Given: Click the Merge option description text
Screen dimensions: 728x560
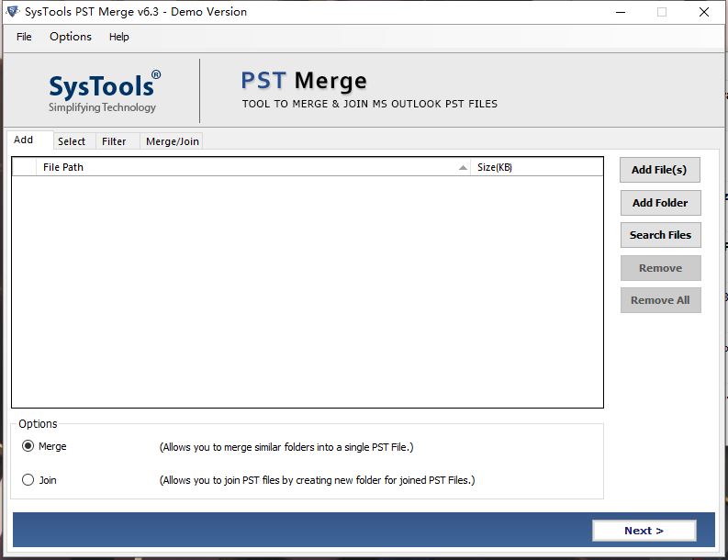Looking at the screenshot, I should point(286,447).
